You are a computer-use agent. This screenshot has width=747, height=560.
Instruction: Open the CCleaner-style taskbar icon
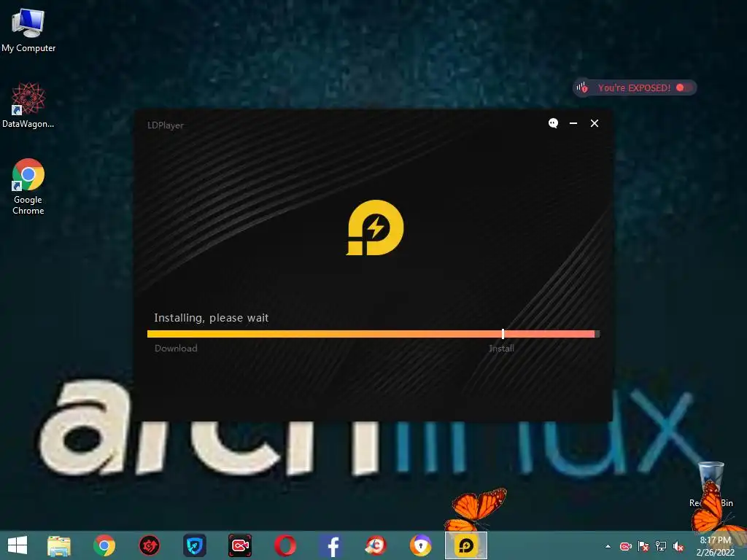click(x=376, y=545)
